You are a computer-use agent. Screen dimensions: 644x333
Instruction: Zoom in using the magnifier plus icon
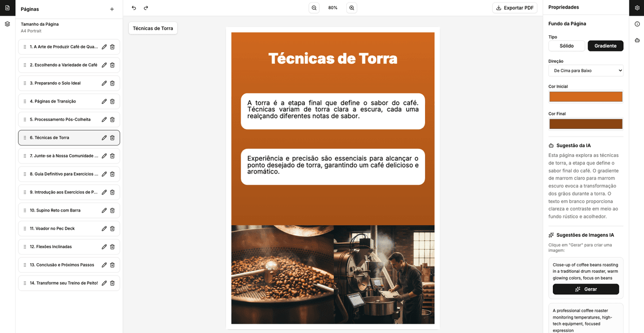pyautogui.click(x=352, y=8)
